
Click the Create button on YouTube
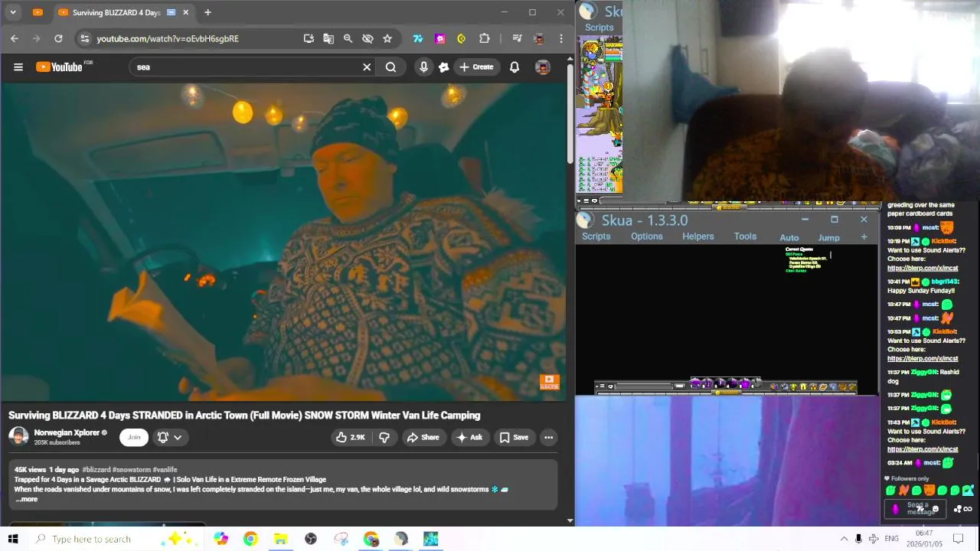point(476,67)
